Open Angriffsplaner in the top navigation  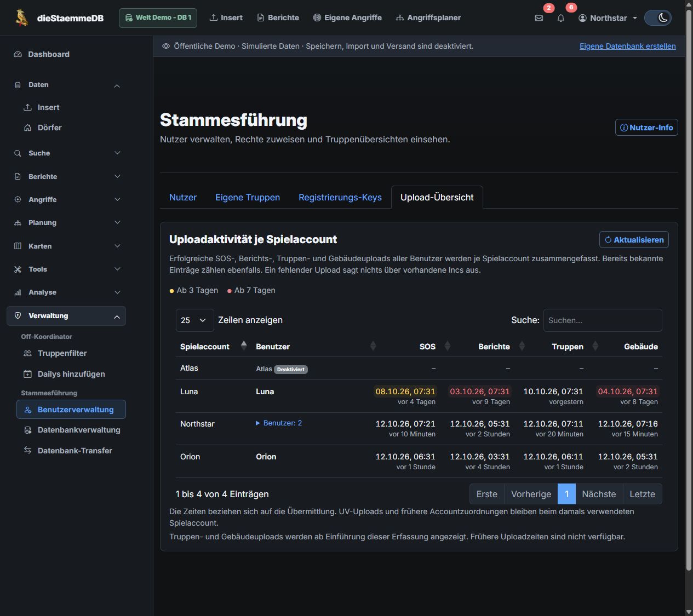tap(428, 18)
